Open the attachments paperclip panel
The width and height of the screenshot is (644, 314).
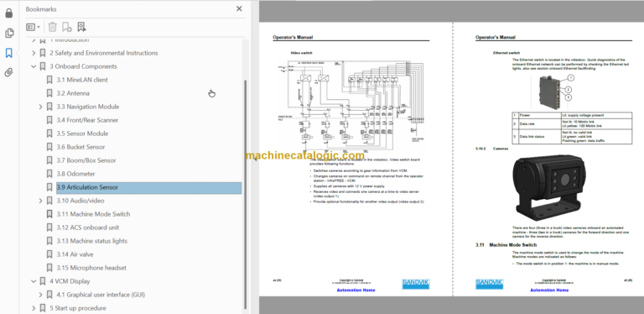tap(9, 73)
